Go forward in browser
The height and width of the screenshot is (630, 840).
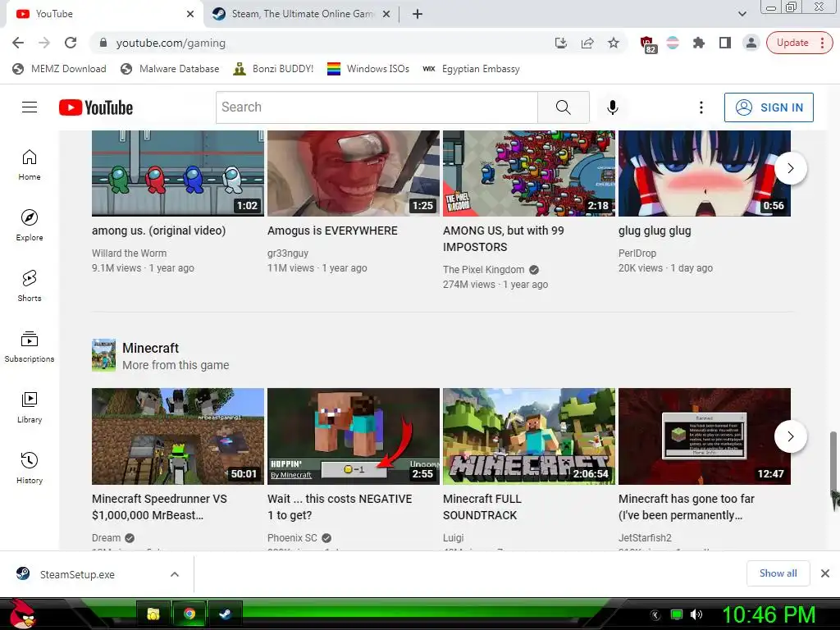coord(44,43)
